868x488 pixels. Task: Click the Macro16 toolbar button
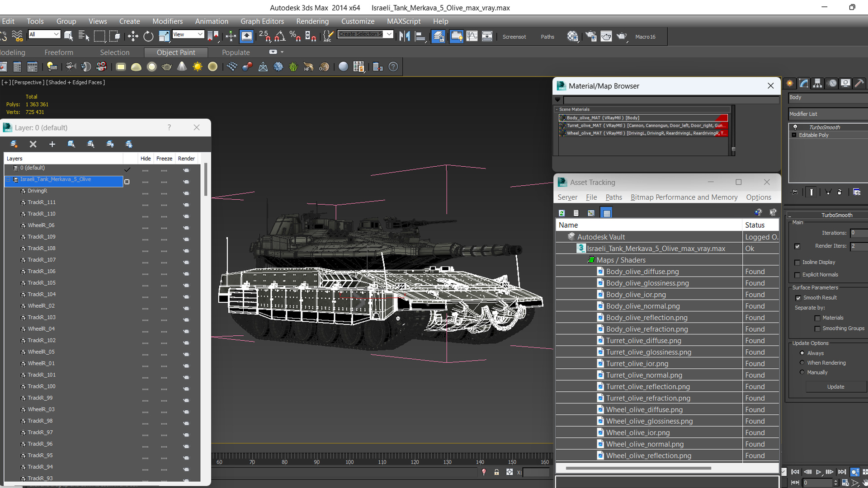point(645,37)
